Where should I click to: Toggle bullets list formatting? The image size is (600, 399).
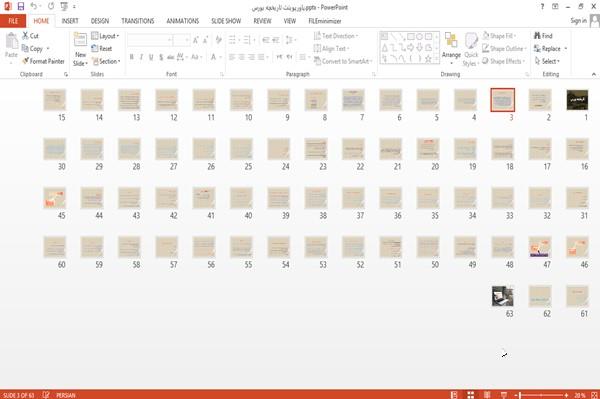point(232,40)
